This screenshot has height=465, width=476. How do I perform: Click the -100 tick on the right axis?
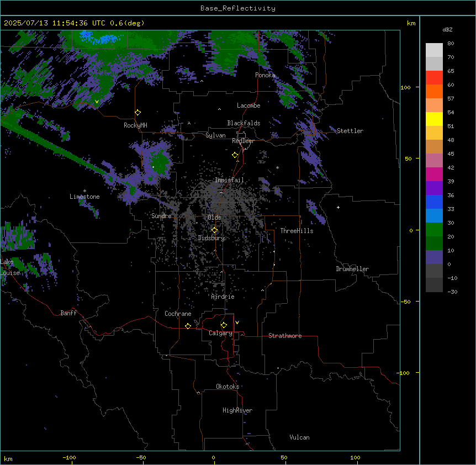tap(404, 373)
